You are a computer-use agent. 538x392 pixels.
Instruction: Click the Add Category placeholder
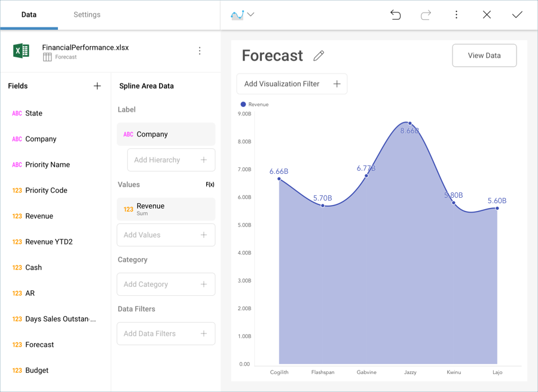tap(166, 284)
